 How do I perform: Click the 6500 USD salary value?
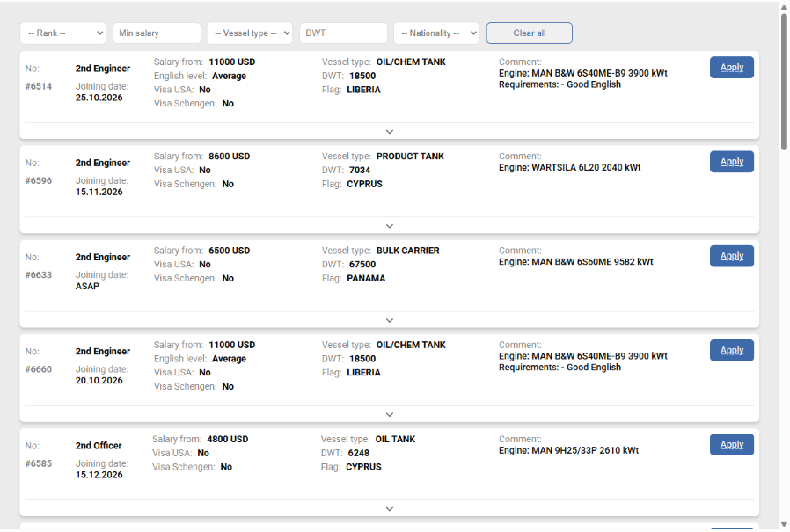[x=230, y=251]
